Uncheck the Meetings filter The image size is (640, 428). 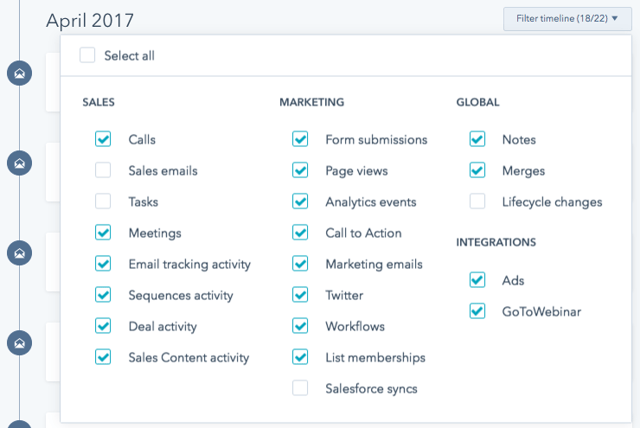click(x=103, y=233)
